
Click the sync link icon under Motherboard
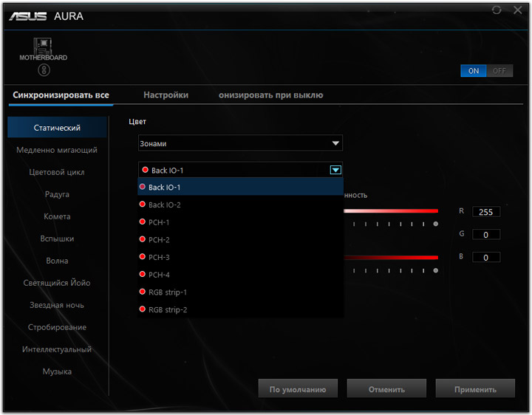point(44,70)
